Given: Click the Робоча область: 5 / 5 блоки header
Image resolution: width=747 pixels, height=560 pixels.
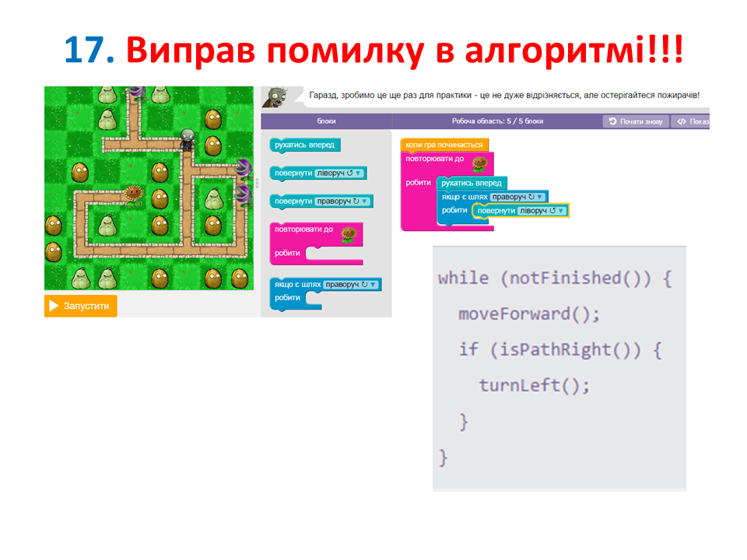Looking at the screenshot, I should click(x=497, y=121).
